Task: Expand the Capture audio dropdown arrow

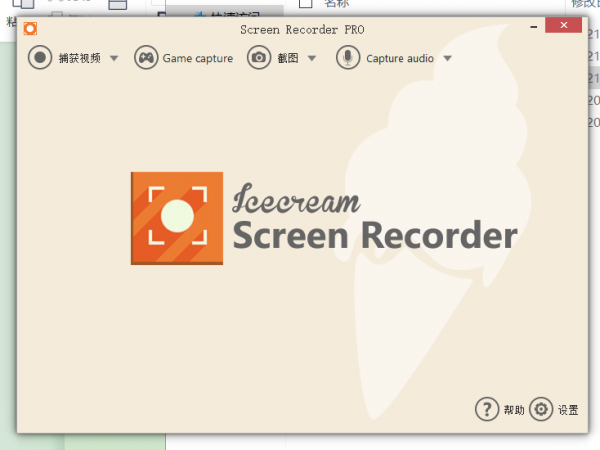Action: point(447,59)
